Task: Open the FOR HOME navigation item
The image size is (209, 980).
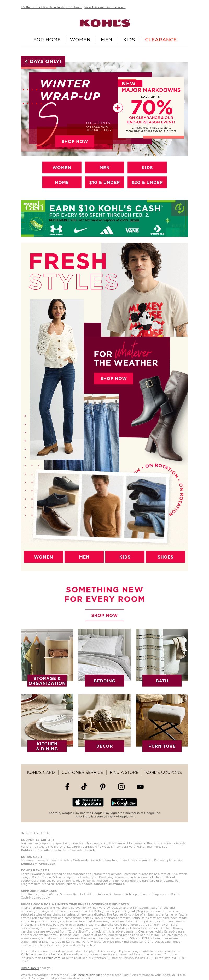Action: pyautogui.click(x=47, y=40)
